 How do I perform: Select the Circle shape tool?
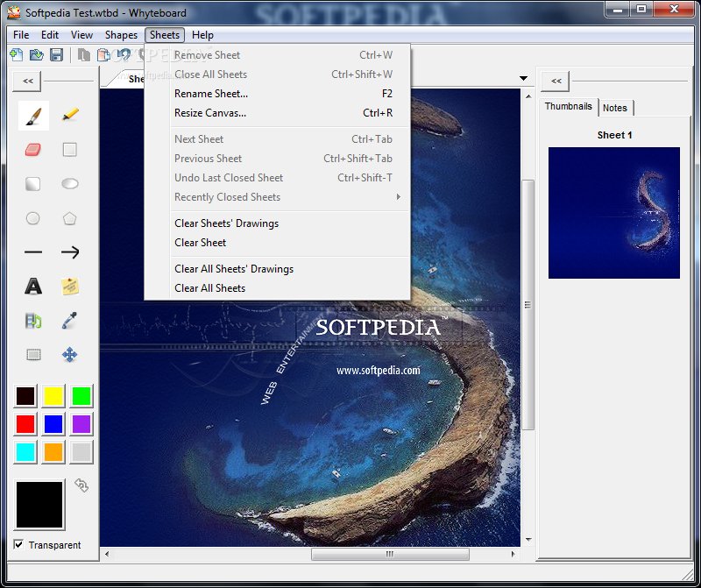click(x=32, y=218)
